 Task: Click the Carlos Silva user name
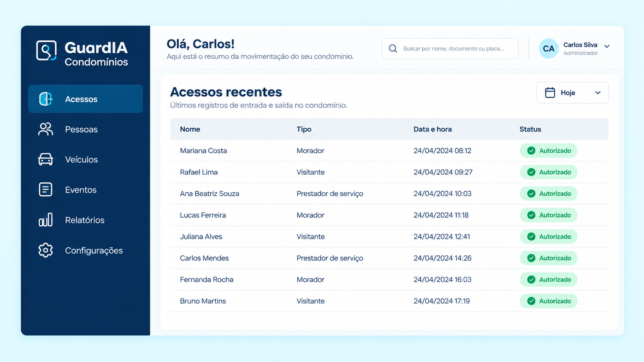click(x=580, y=45)
